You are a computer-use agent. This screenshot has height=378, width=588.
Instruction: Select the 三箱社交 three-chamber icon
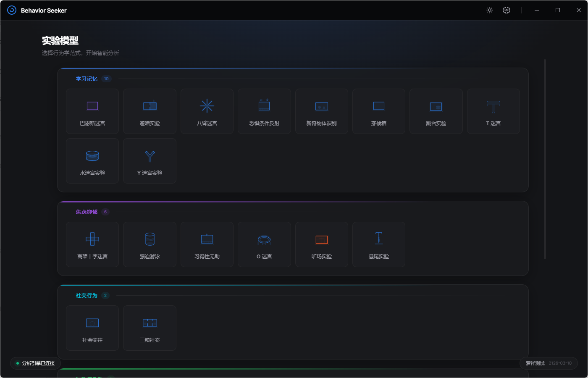[150, 323]
